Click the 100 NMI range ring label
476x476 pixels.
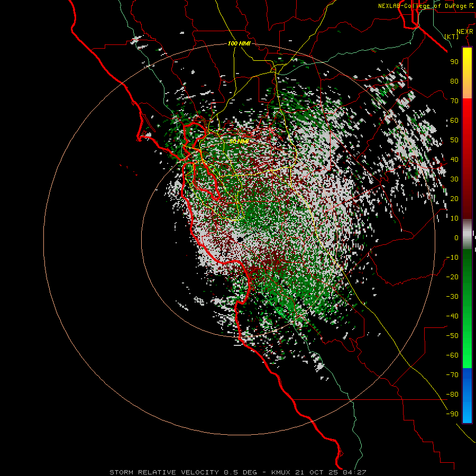tap(239, 44)
